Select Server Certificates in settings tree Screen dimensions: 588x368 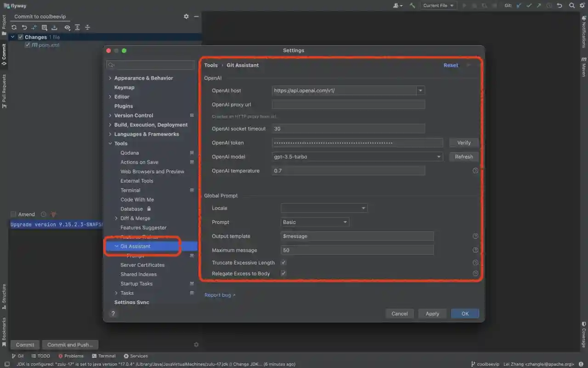142,265
